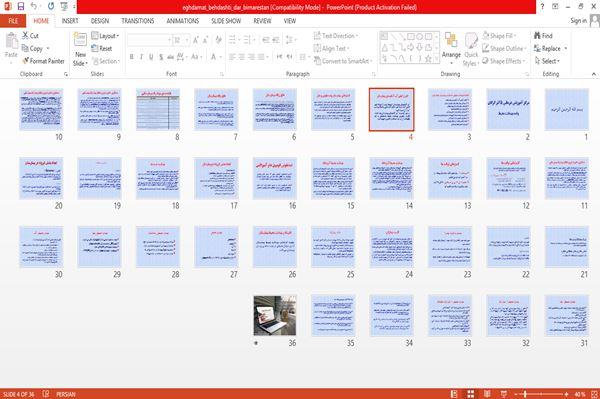Open Shape Fill dropdown
Screen dimensions: 600x399
[499, 36]
